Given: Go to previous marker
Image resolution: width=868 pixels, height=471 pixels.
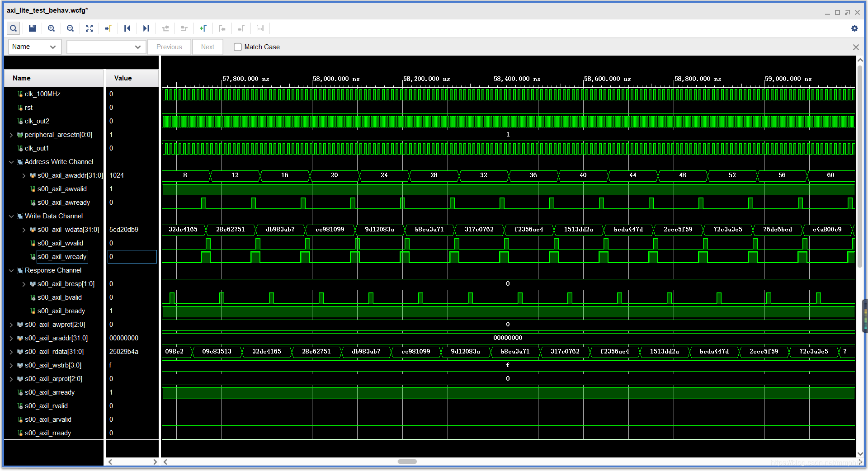Looking at the screenshot, I should (x=222, y=28).
